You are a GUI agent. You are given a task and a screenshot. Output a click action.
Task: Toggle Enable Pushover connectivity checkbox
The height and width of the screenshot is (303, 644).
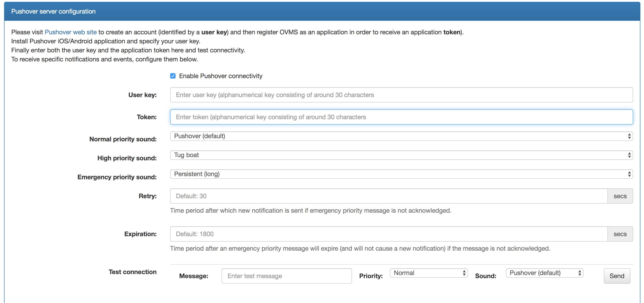[x=173, y=76]
